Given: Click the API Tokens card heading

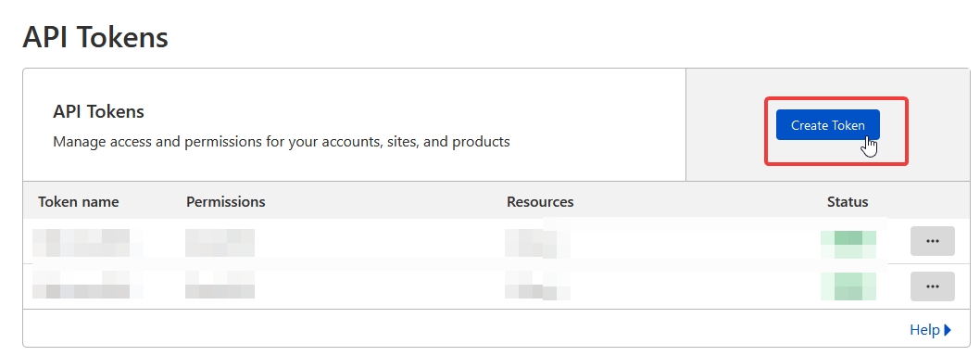Looking at the screenshot, I should (99, 112).
